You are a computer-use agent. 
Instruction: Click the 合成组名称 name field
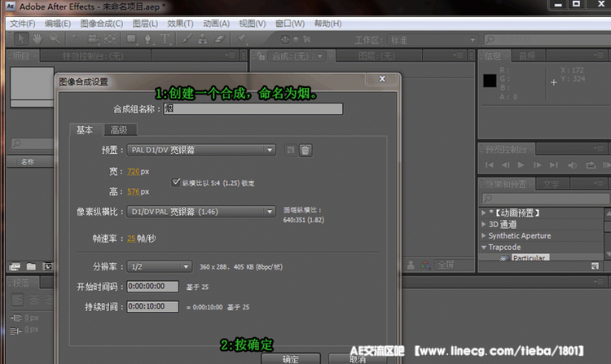[253, 108]
